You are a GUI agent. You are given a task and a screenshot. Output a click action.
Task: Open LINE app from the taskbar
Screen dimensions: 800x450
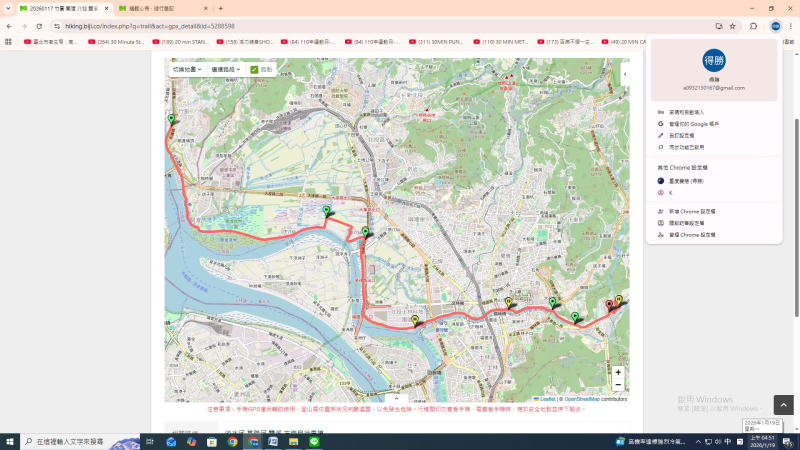tap(314, 441)
